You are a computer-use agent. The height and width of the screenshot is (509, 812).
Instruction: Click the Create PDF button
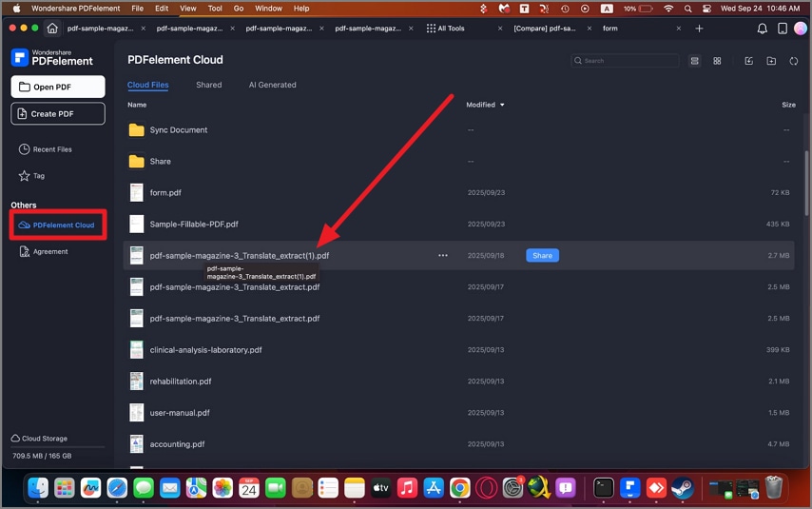(x=58, y=114)
